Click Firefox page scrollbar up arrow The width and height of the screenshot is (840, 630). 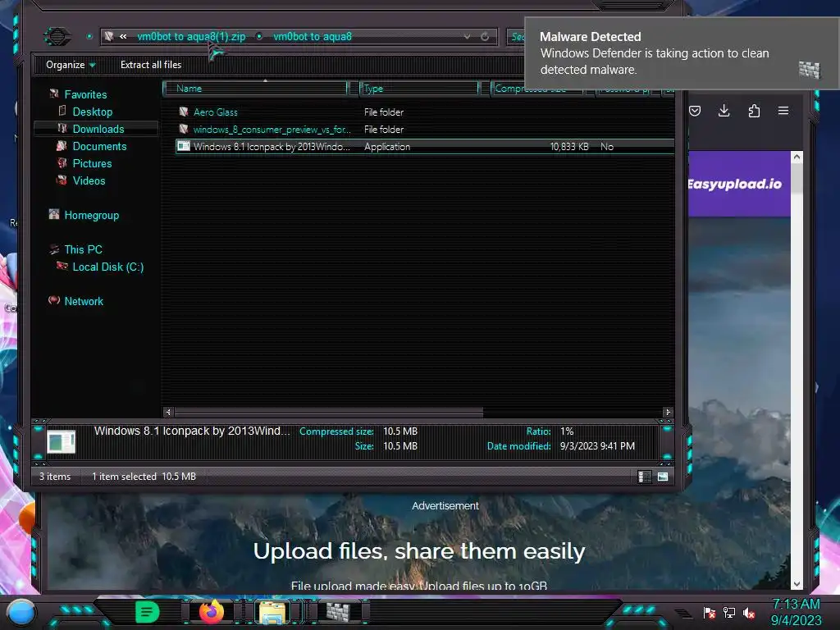pyautogui.click(x=797, y=157)
